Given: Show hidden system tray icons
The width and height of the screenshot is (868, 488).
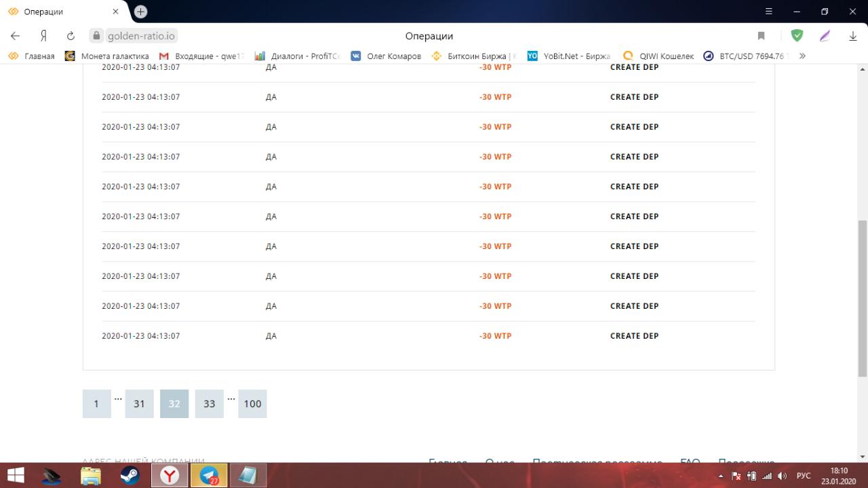Looking at the screenshot, I should pyautogui.click(x=721, y=476).
